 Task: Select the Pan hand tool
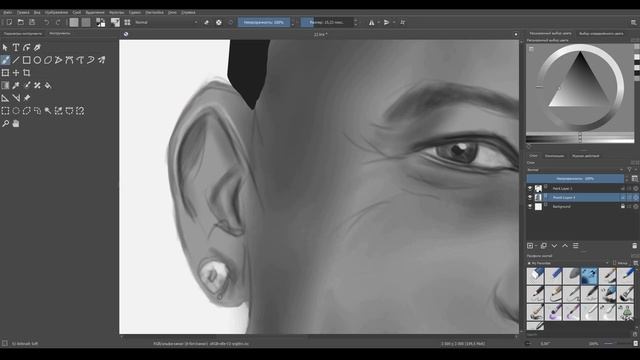pyautogui.click(x=16, y=123)
